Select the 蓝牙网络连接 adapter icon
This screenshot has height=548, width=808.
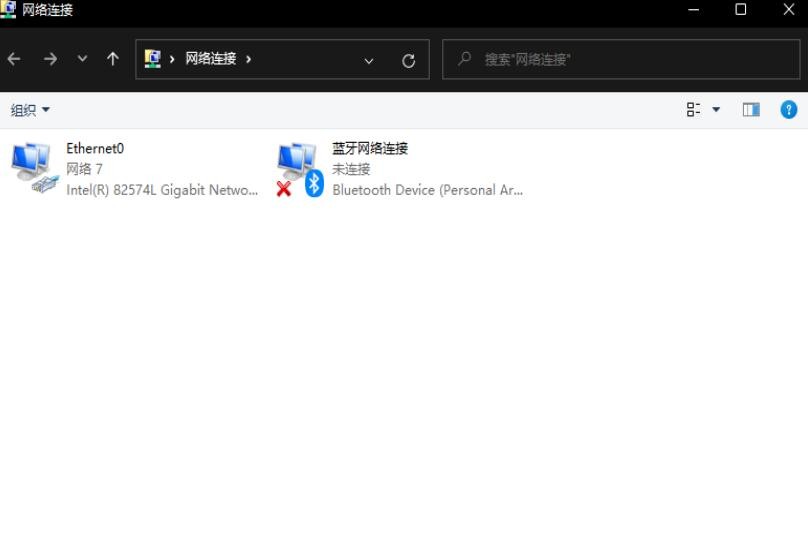point(300,170)
